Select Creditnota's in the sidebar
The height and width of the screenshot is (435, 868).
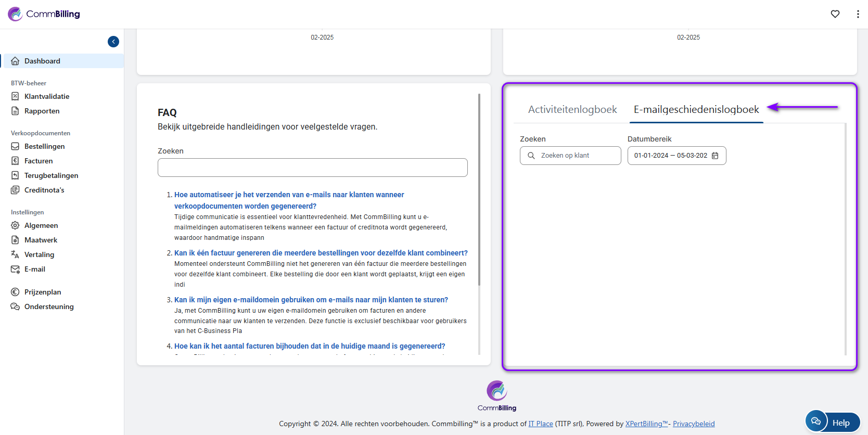44,190
